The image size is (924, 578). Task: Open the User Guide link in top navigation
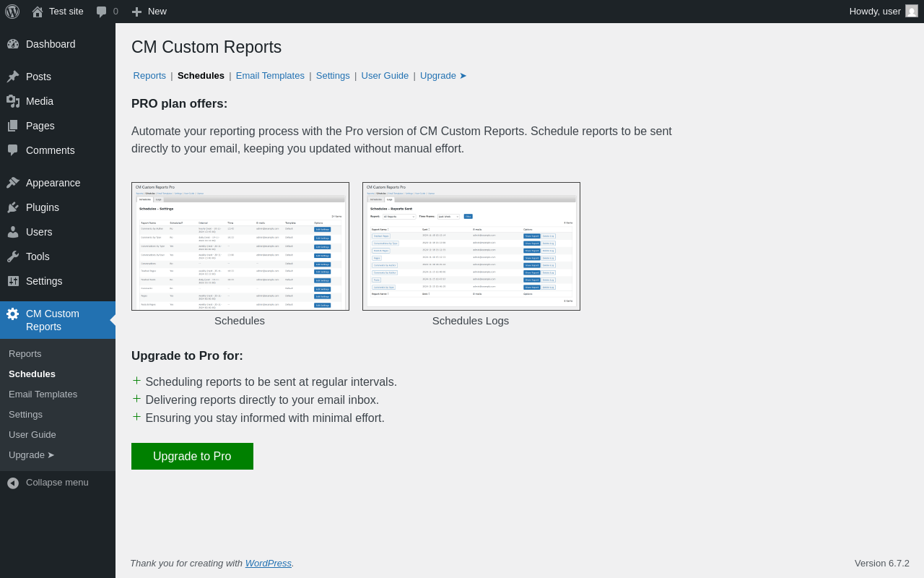tap(385, 76)
